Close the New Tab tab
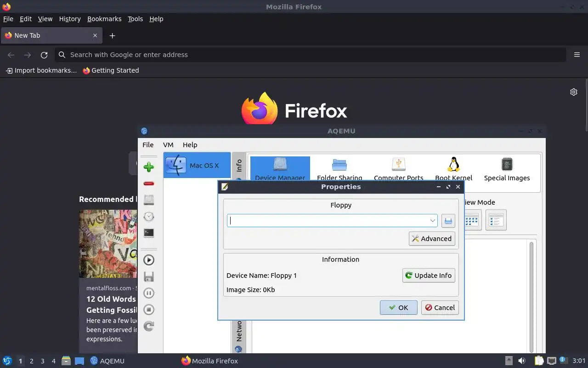588x368 pixels. tap(95, 35)
